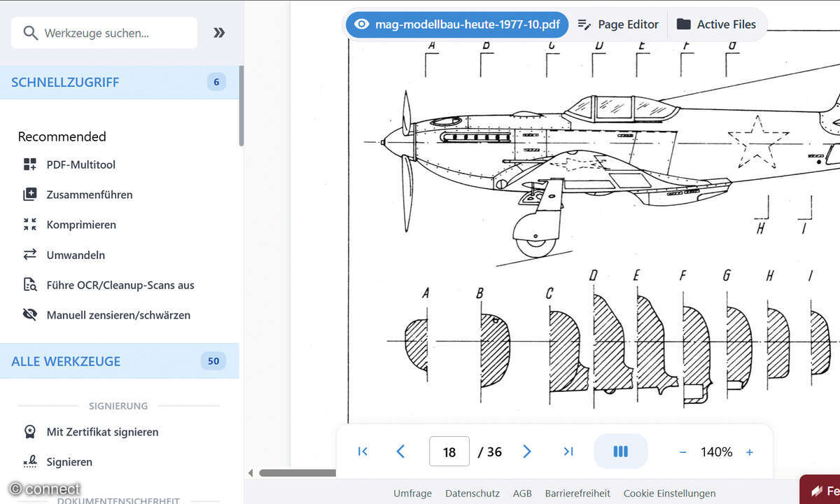Select the Komprimieren compress tool
The height and width of the screenshot is (504, 840).
81,225
